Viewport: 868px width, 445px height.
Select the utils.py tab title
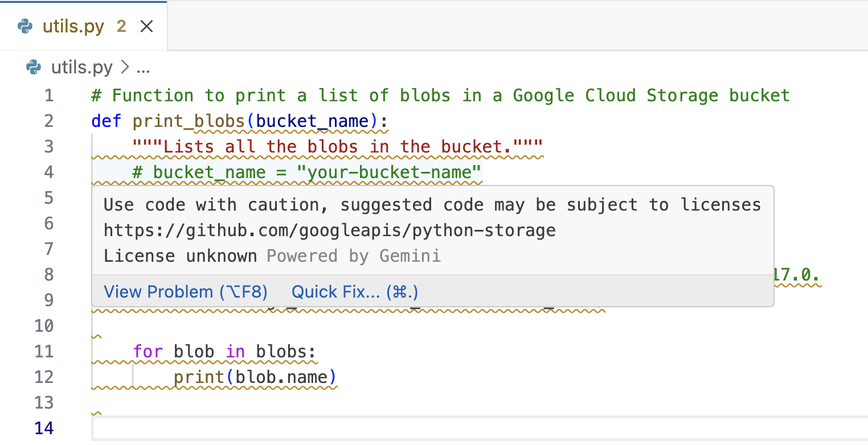pos(73,26)
